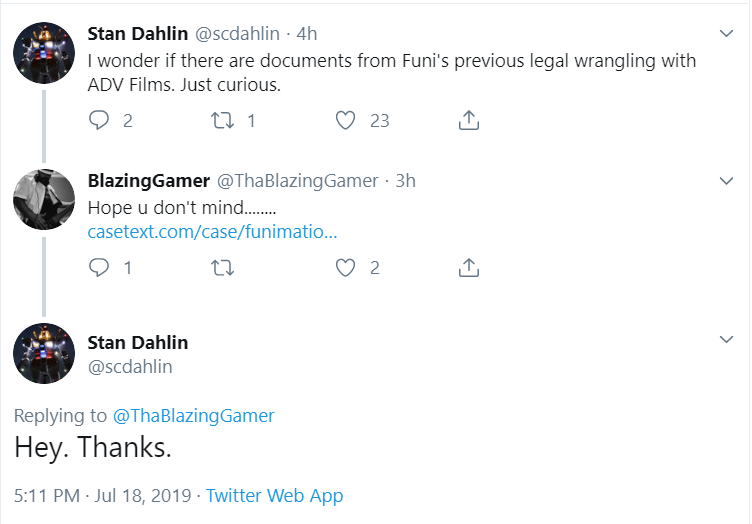Viewport: 752px width, 524px height.
Task: Expand options menu on the Hey. Thanks. tweet
Action: pyautogui.click(x=727, y=339)
